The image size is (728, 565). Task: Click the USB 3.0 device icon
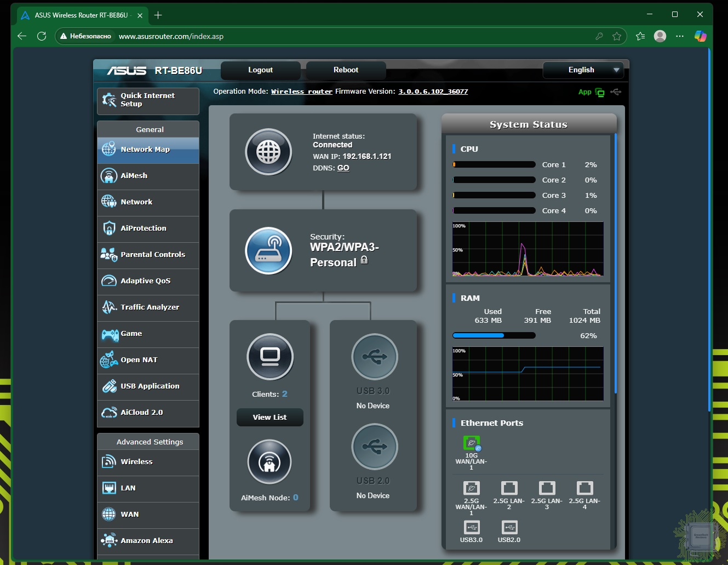pos(375,357)
